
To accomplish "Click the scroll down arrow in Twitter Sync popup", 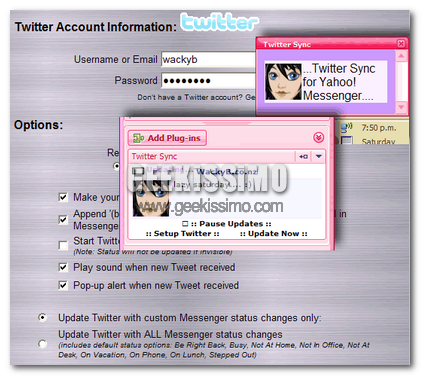I will click(401, 107).
